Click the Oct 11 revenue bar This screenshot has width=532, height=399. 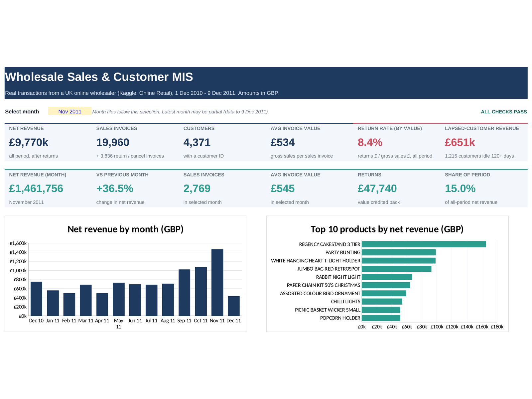point(201,292)
